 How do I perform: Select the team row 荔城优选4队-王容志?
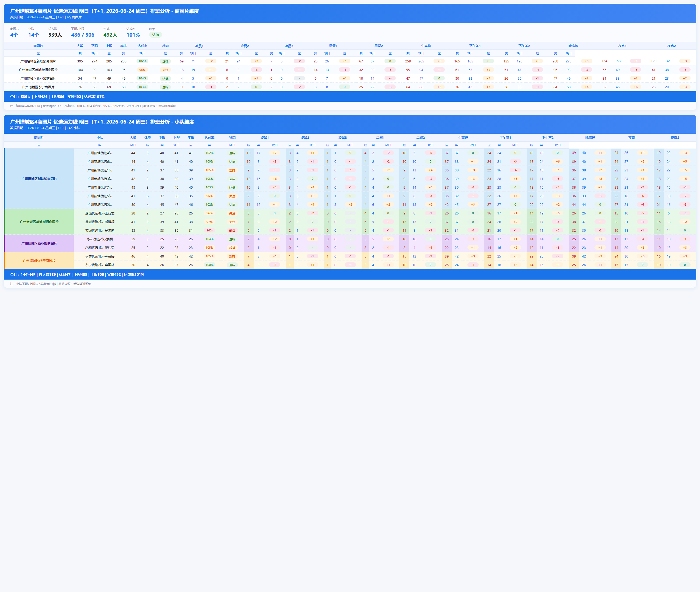pyautogui.click(x=385, y=213)
